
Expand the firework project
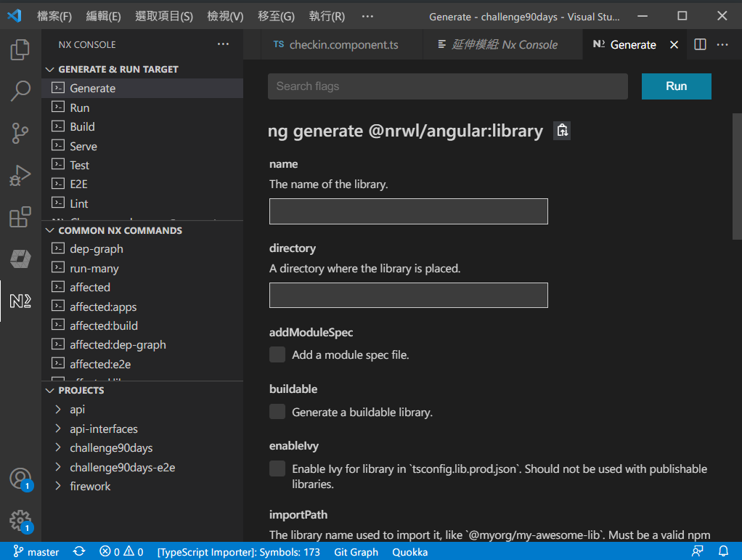58,486
